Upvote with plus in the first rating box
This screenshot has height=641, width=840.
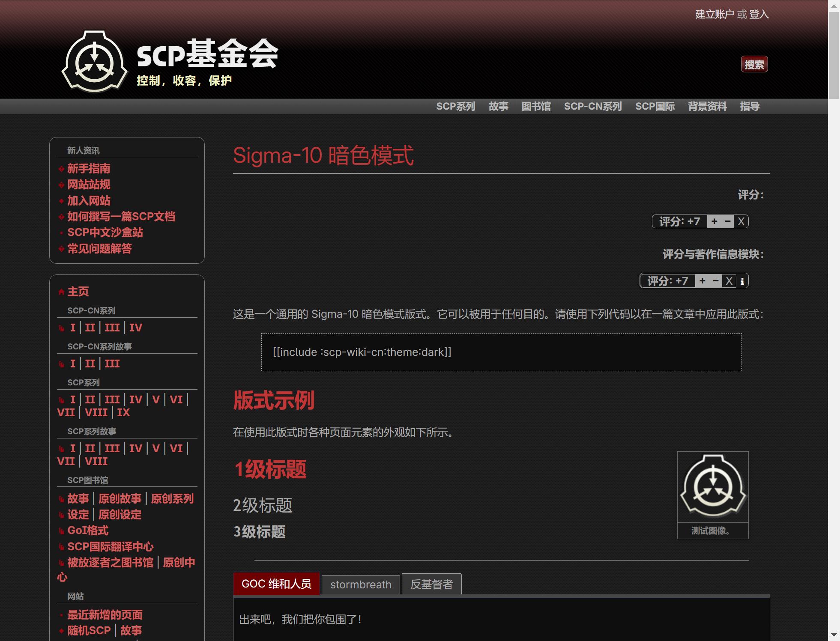(x=714, y=221)
